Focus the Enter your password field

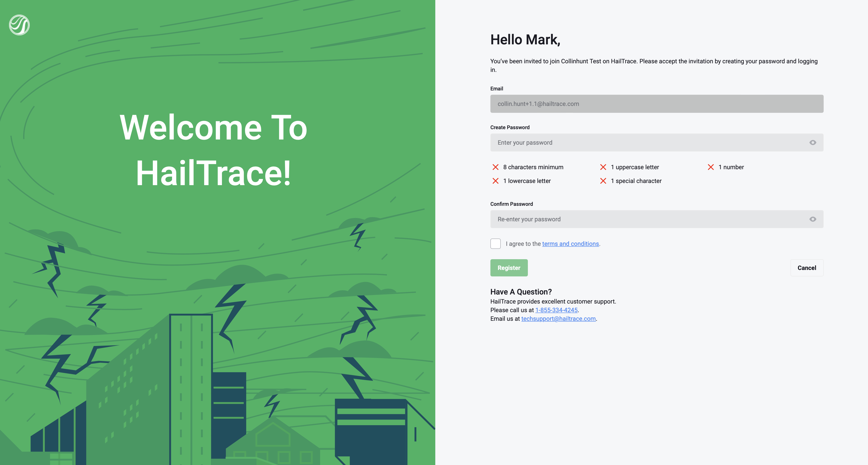click(x=647, y=143)
